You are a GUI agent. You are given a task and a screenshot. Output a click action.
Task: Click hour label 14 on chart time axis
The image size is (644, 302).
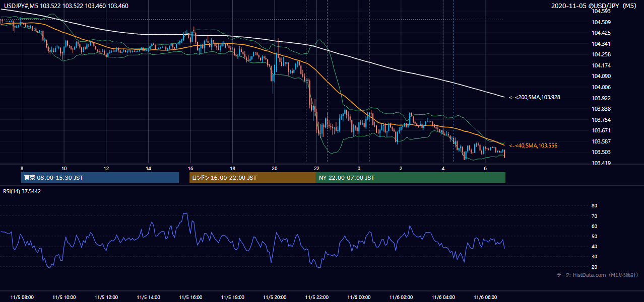(x=148, y=168)
